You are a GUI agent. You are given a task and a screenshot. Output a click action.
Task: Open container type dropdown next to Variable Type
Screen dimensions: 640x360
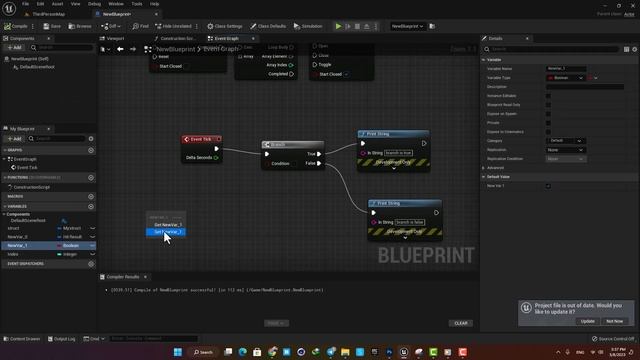pos(593,78)
